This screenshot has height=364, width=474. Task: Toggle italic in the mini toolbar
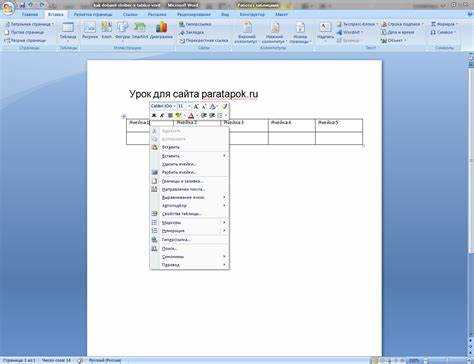(162, 115)
